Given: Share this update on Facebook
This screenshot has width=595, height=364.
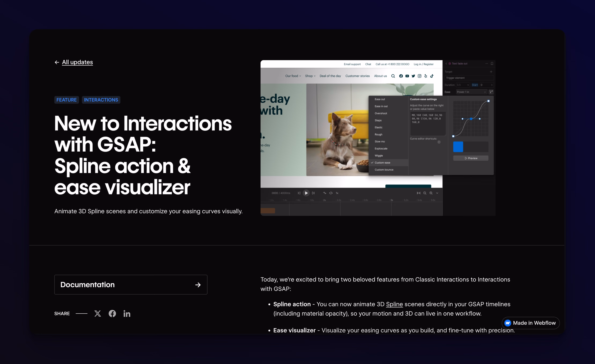Looking at the screenshot, I should pos(112,314).
